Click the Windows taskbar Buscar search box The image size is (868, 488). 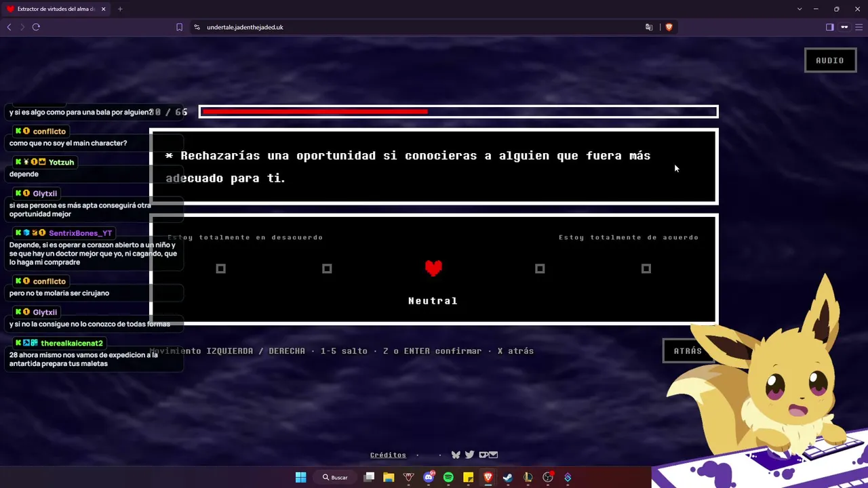click(335, 477)
